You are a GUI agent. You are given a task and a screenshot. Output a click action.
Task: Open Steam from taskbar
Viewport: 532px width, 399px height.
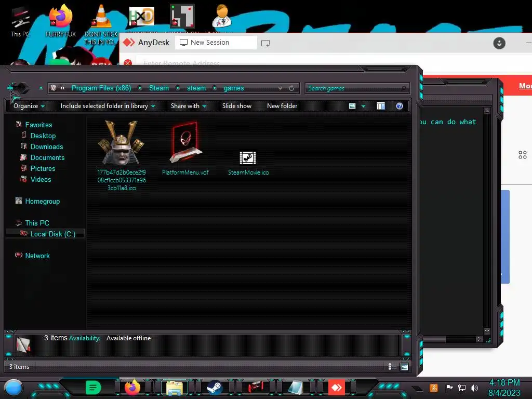click(215, 388)
